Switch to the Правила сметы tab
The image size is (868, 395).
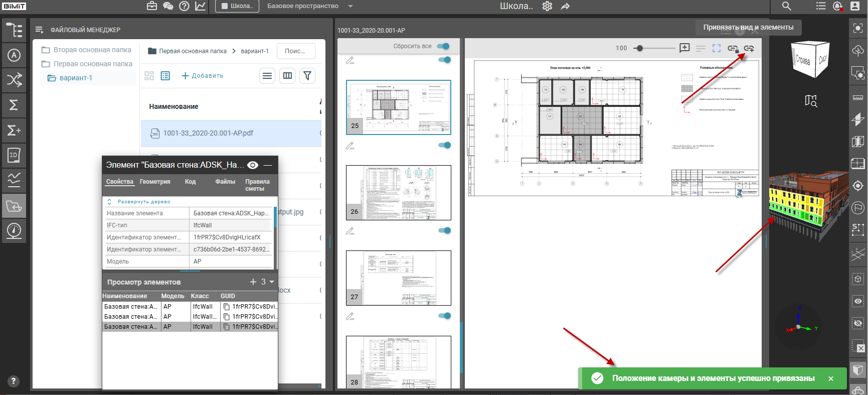pyautogui.click(x=257, y=185)
